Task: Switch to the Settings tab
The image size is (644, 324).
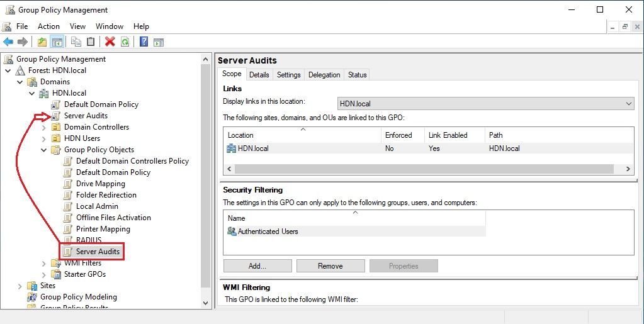Action: pos(289,75)
